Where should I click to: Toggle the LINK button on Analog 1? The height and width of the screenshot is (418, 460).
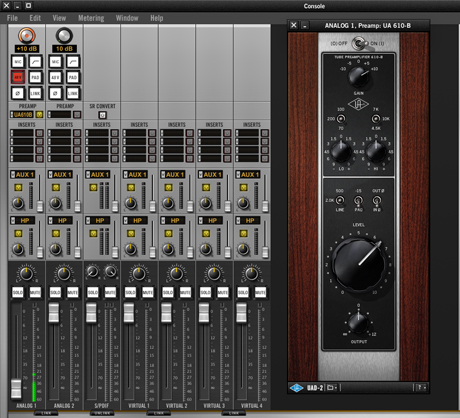click(x=35, y=93)
